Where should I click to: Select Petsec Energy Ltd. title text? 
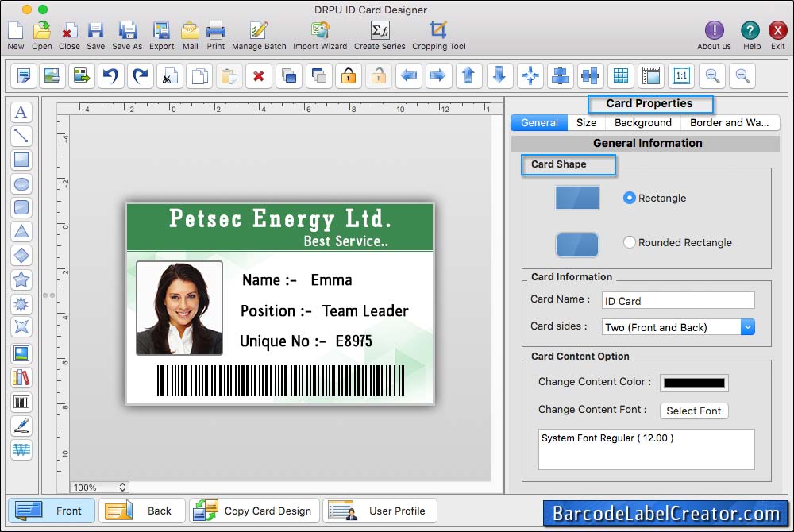pyautogui.click(x=280, y=218)
